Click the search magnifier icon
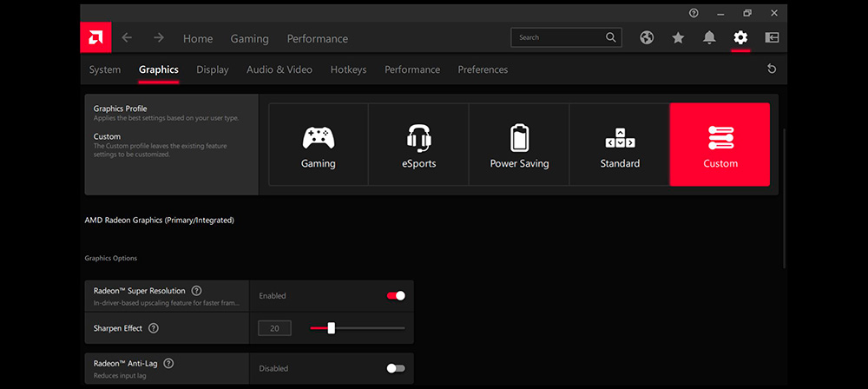The width and height of the screenshot is (868, 389). point(610,37)
